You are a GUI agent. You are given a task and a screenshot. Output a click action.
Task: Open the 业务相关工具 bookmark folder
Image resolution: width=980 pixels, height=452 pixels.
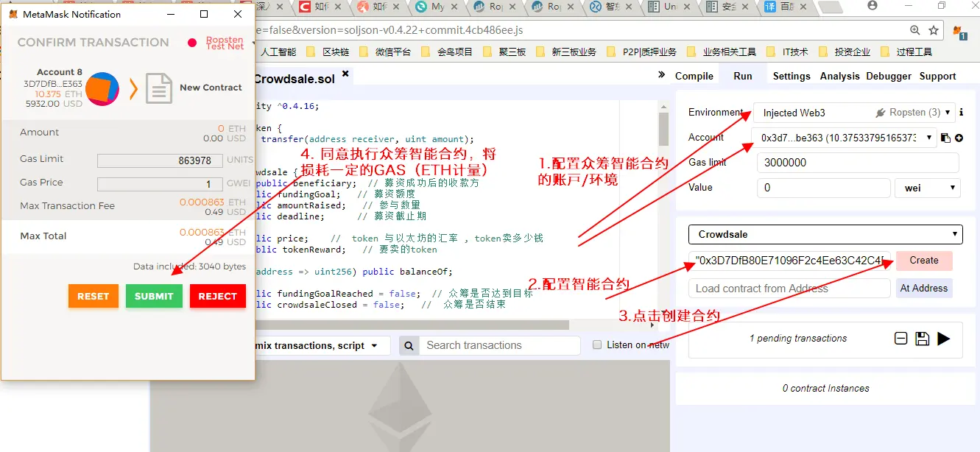(x=721, y=52)
